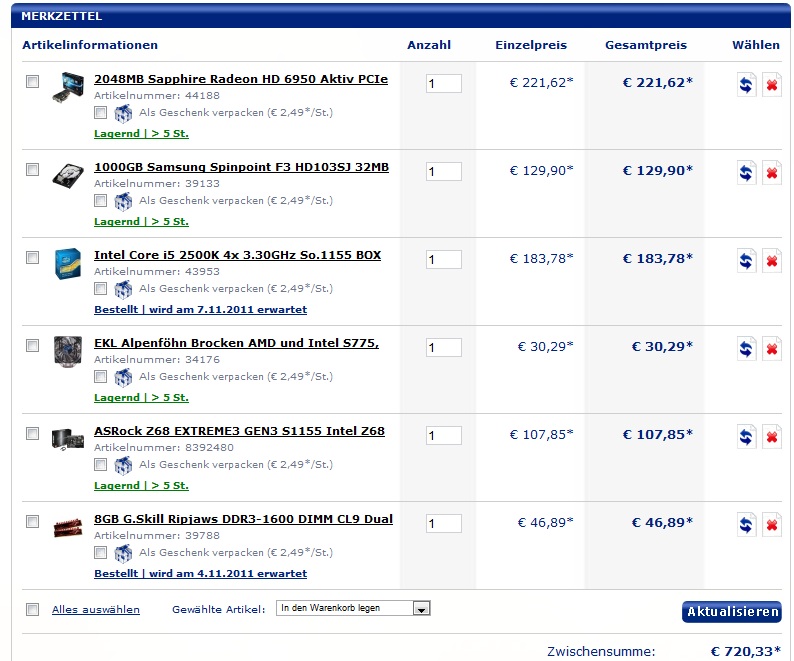Click the Aktualisieren button

732,612
